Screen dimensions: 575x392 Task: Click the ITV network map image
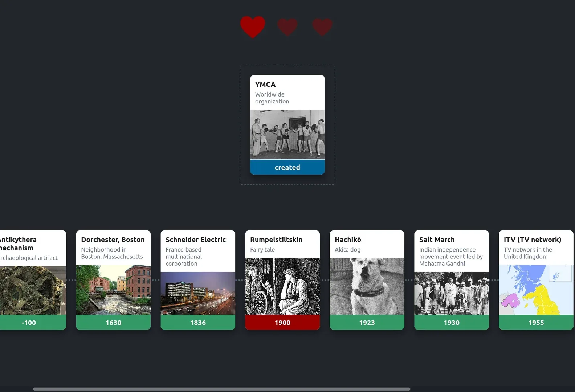pyautogui.click(x=536, y=290)
